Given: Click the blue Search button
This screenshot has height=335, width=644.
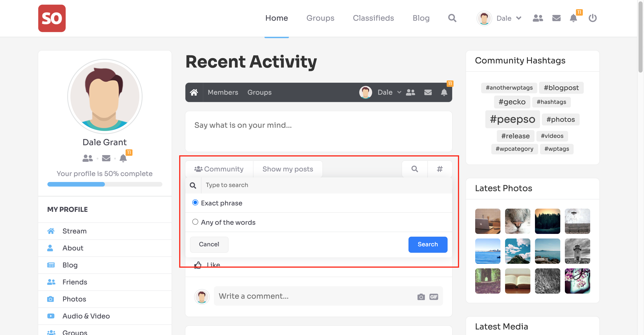Looking at the screenshot, I should tap(428, 244).
